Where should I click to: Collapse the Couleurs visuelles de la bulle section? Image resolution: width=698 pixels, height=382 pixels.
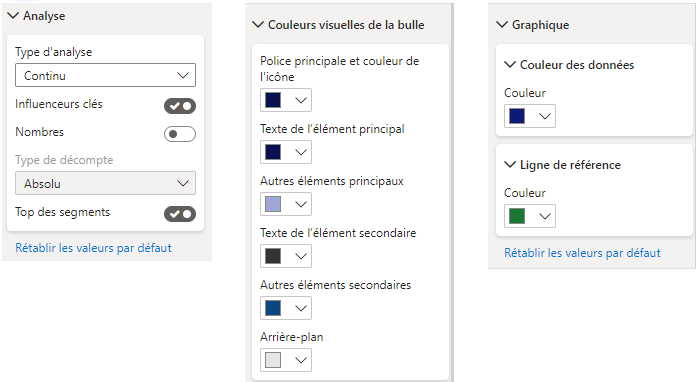(x=258, y=24)
